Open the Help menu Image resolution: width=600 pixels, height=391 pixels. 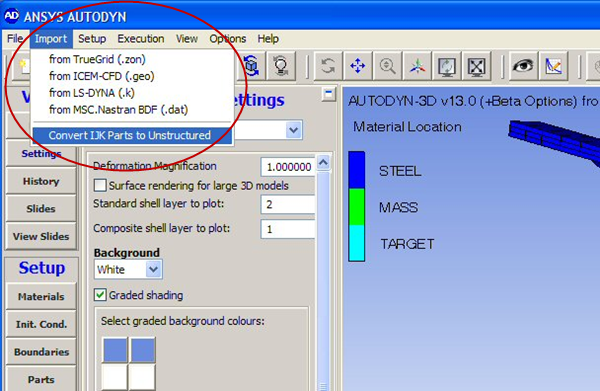(x=268, y=39)
